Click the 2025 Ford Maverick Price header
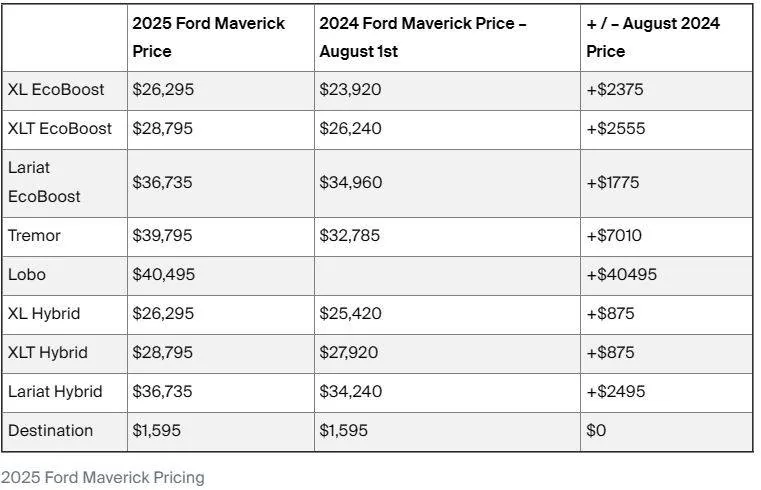The image size is (761, 490). tap(209, 37)
